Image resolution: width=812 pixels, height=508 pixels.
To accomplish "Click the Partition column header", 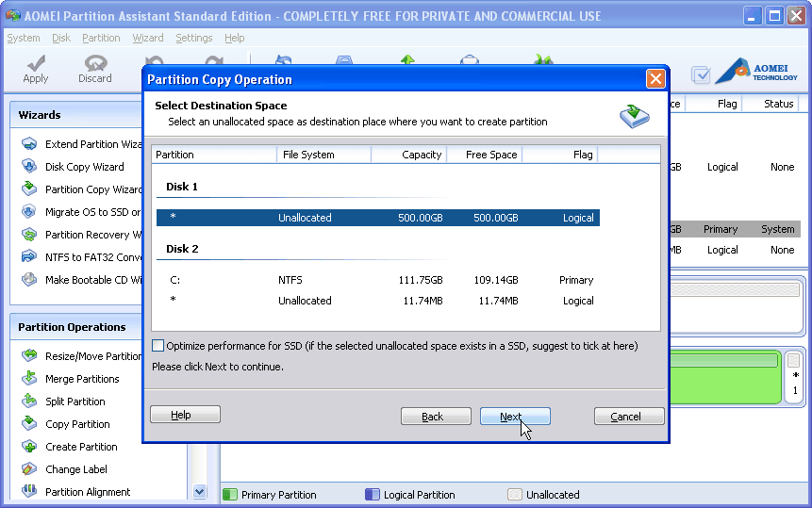I will click(x=214, y=155).
